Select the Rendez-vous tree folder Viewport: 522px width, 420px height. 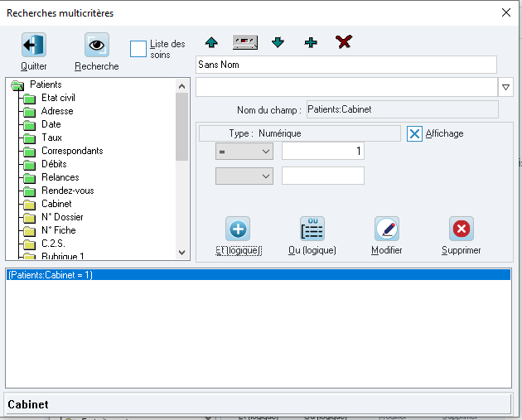click(68, 191)
